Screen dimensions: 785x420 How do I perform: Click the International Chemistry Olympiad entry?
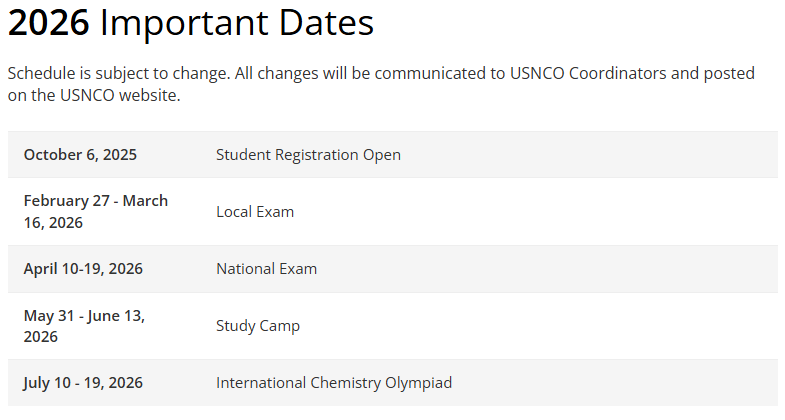[x=334, y=383]
